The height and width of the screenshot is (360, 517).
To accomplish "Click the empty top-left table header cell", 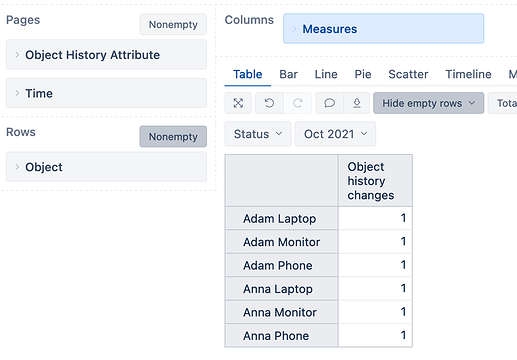I will (x=282, y=181).
